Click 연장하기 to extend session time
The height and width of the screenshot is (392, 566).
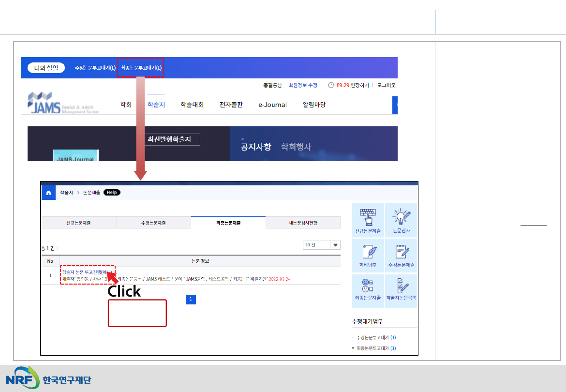tap(360, 85)
